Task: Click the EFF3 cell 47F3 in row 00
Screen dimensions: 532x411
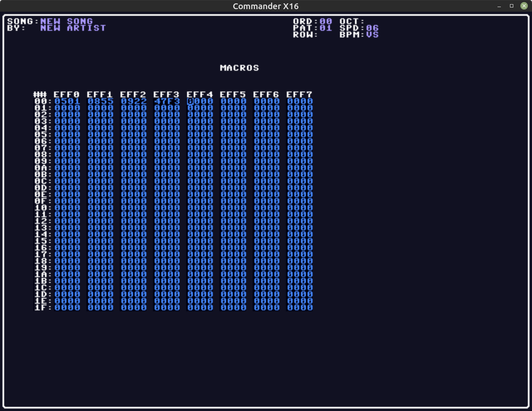Action: click(167, 101)
